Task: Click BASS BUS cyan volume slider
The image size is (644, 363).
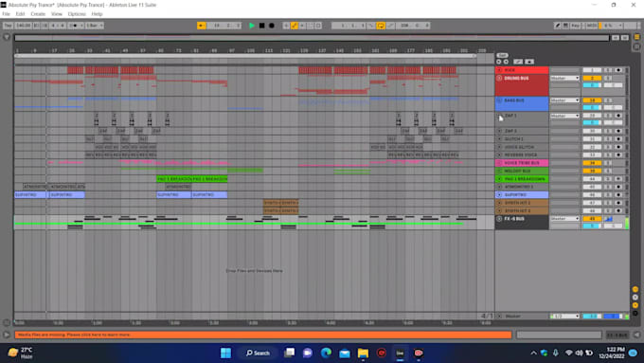Action: coord(592,107)
